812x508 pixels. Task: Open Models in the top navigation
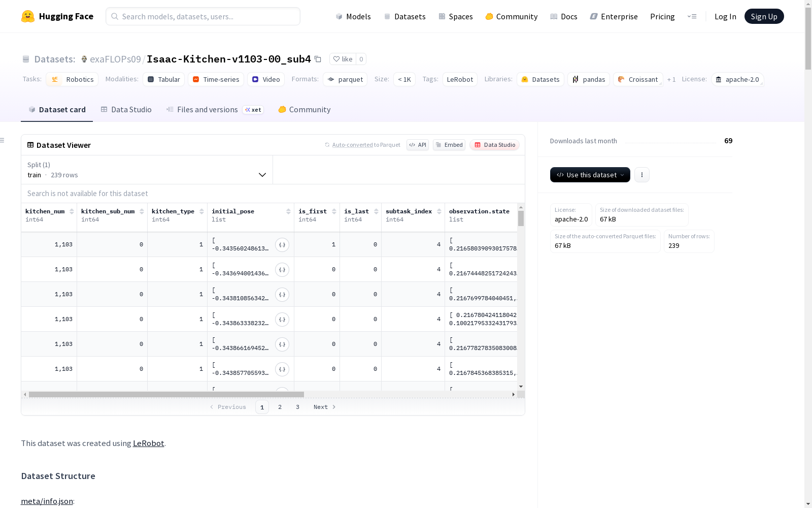[x=353, y=16]
